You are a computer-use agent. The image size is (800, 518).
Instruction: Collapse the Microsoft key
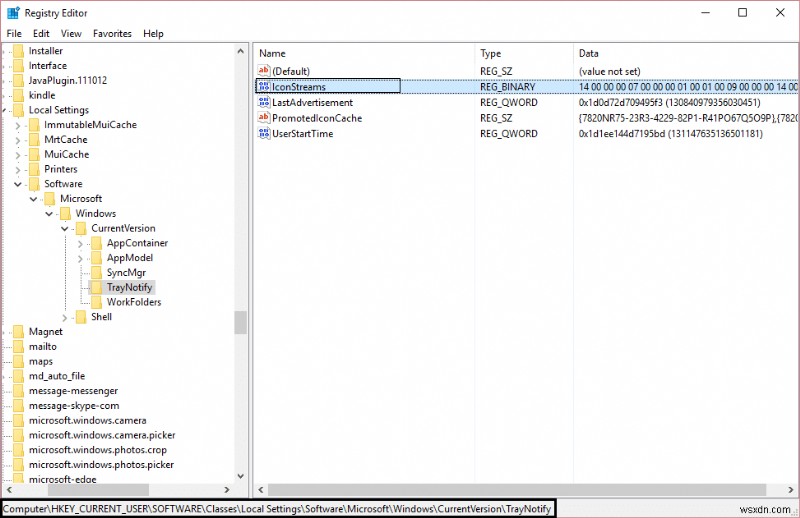coord(34,199)
